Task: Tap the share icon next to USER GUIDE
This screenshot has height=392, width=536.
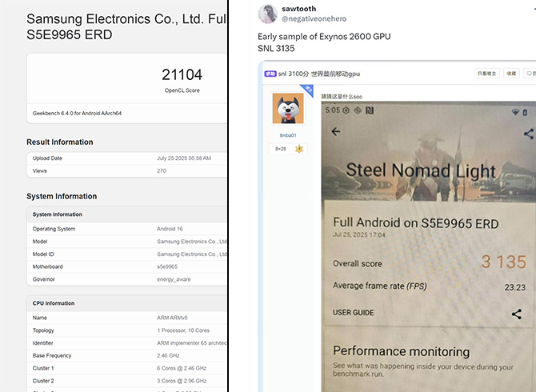Action: 517,314
